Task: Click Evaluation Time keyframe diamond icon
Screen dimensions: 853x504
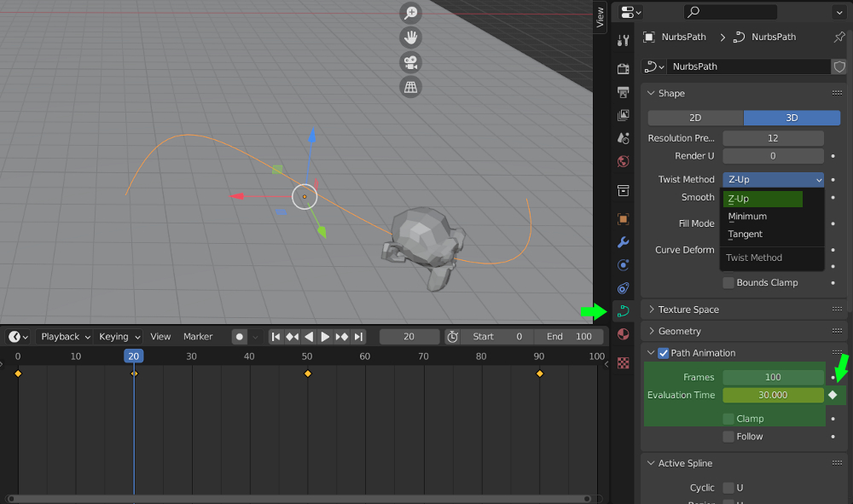Action: pyautogui.click(x=833, y=395)
